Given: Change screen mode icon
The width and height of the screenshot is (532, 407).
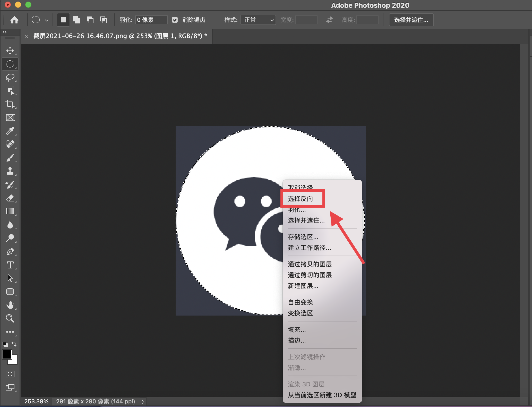Looking at the screenshot, I should point(10,387).
